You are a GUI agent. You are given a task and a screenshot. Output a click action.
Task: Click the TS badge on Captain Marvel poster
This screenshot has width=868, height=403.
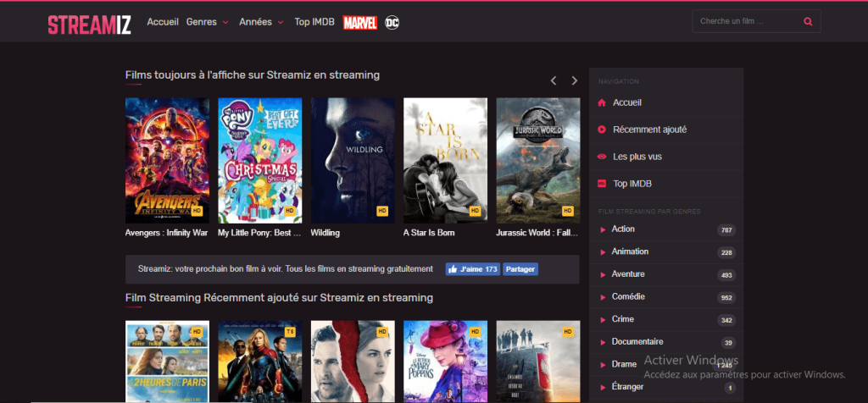(x=290, y=331)
